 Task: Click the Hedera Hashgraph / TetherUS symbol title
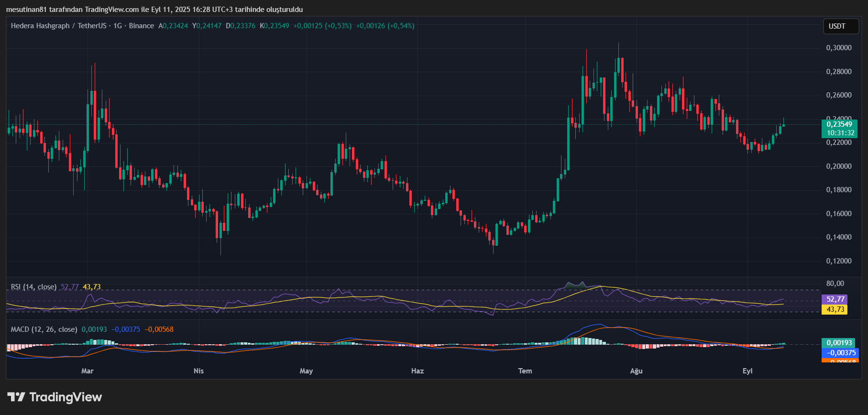pos(58,26)
